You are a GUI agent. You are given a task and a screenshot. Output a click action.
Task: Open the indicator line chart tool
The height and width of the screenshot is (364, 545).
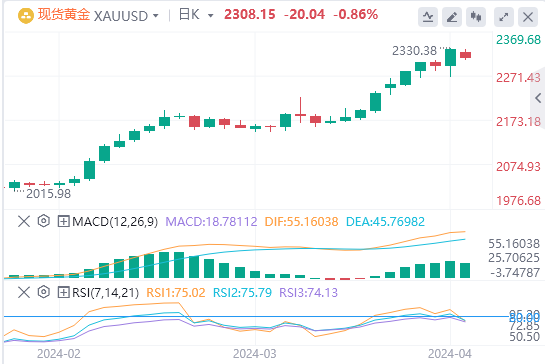pyautogui.click(x=428, y=16)
